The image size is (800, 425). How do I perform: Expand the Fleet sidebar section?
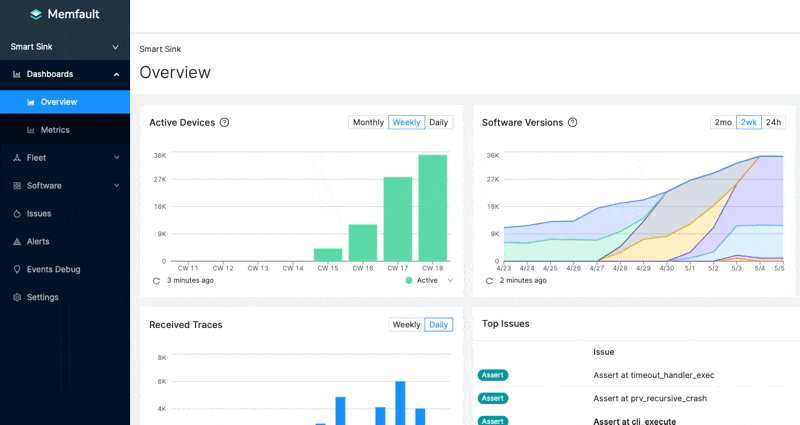click(x=64, y=158)
